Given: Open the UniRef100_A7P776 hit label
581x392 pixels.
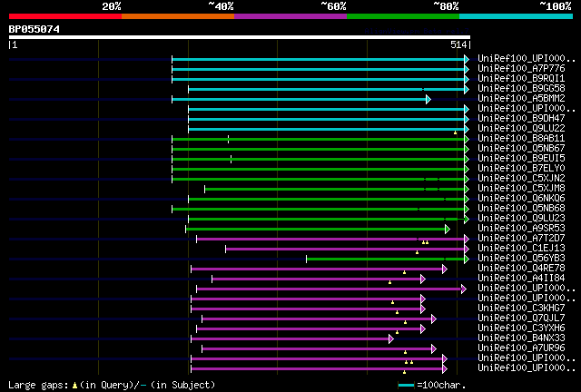Looking at the screenshot, I should [x=521, y=69].
